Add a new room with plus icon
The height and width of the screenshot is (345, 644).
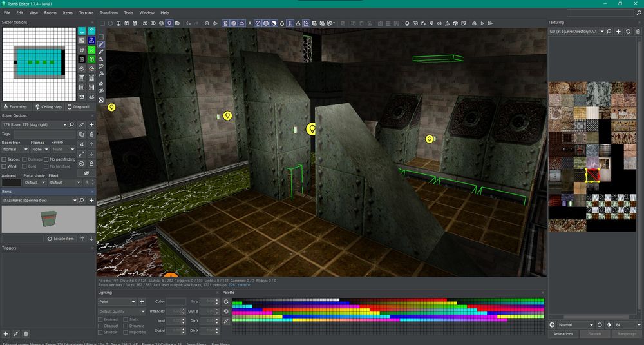[x=91, y=124]
